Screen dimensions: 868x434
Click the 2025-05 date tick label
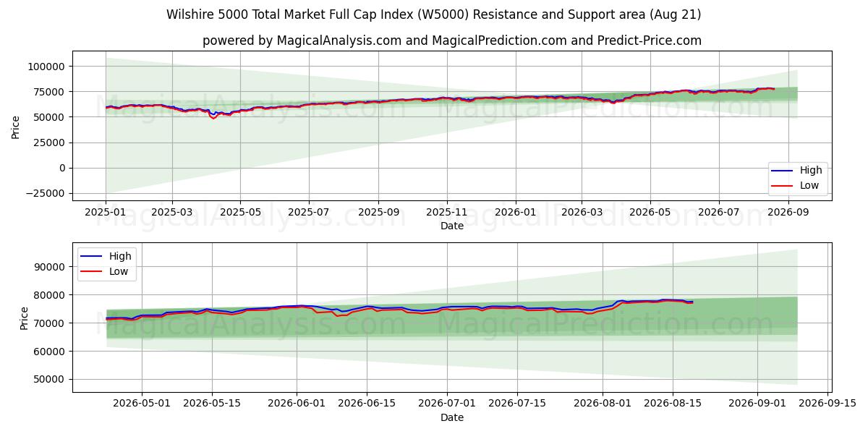click(240, 213)
